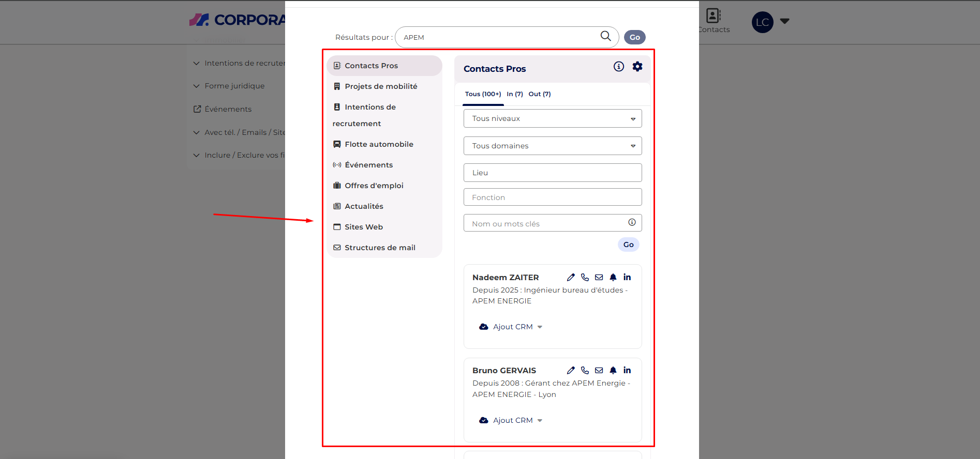
Task: Select Flotte automobile in the sidebar
Action: 379,144
